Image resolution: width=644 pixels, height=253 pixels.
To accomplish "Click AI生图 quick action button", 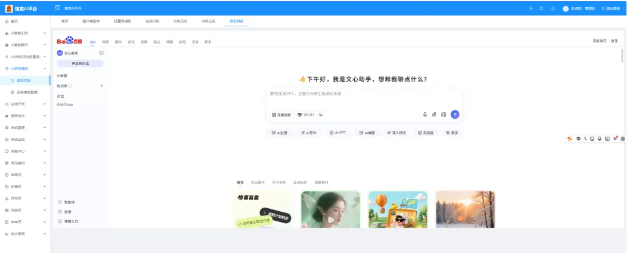I will click(279, 133).
